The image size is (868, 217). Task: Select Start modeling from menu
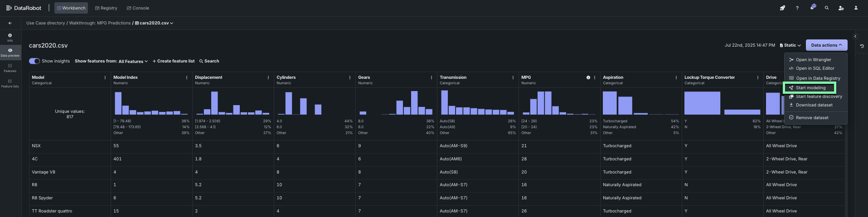(x=810, y=88)
